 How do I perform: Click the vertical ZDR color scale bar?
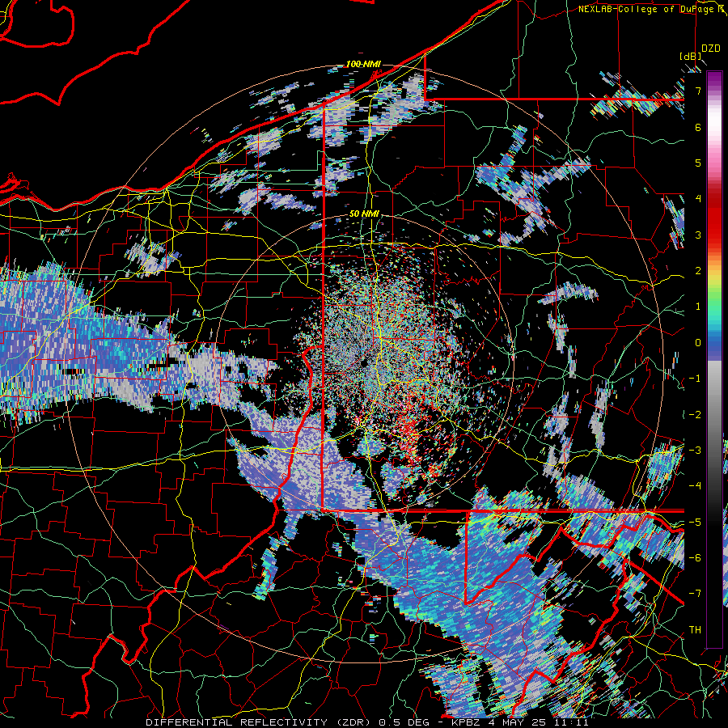click(714, 359)
